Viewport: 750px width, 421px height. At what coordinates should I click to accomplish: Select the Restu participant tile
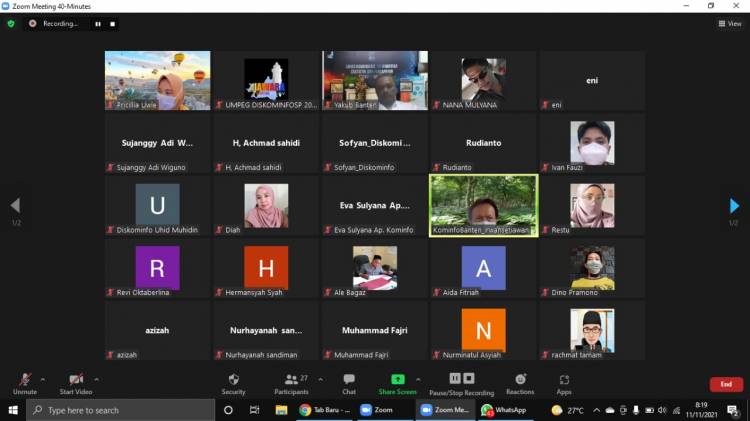(592, 206)
